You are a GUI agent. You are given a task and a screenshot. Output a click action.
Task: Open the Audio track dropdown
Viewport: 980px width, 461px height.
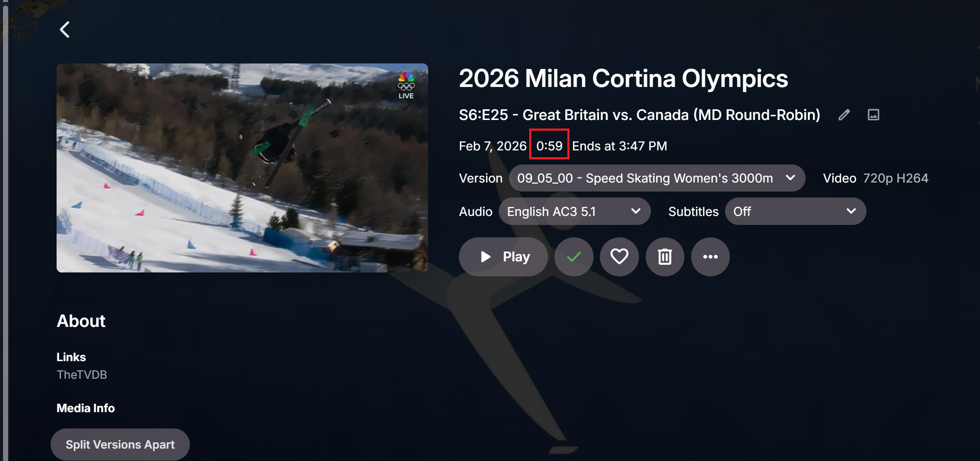[x=574, y=211]
